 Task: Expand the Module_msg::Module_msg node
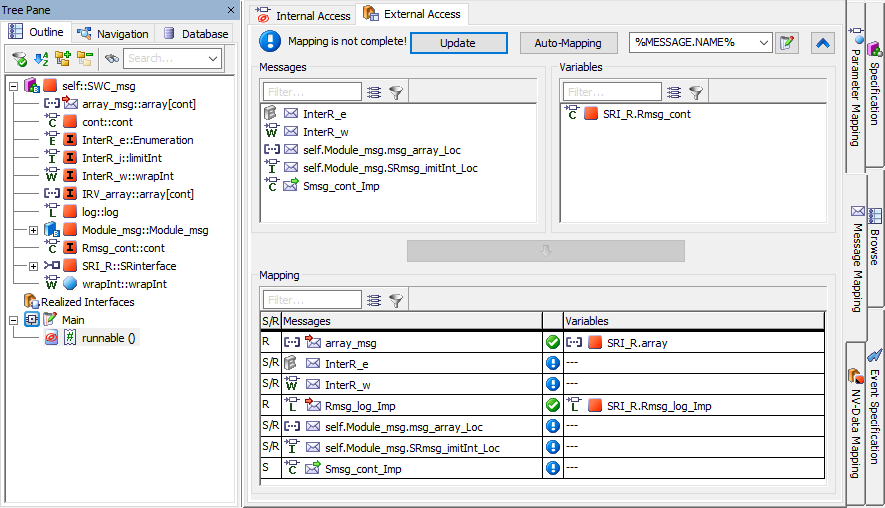pyautogui.click(x=33, y=230)
